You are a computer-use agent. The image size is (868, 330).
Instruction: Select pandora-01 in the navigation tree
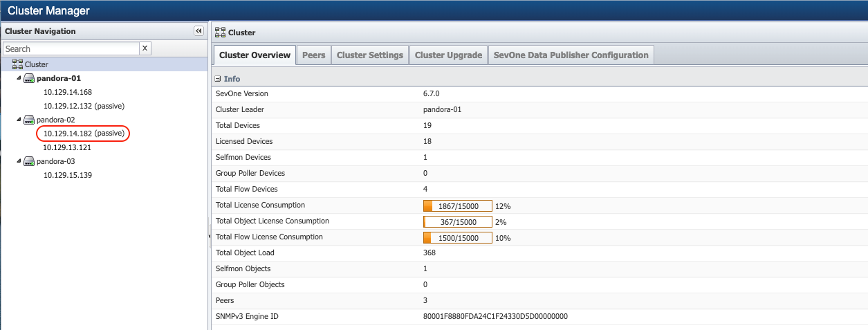59,78
